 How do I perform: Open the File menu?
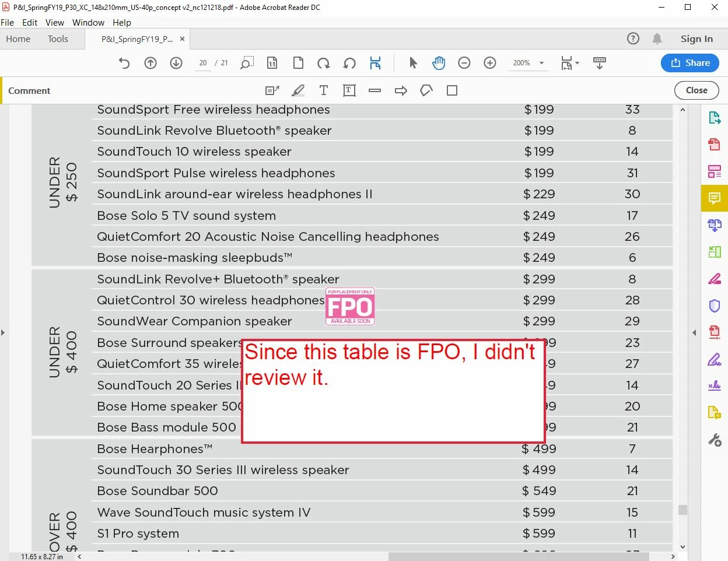[8, 22]
